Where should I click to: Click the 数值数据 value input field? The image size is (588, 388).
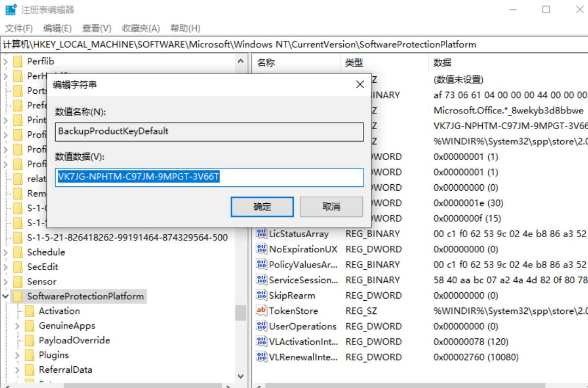point(209,177)
